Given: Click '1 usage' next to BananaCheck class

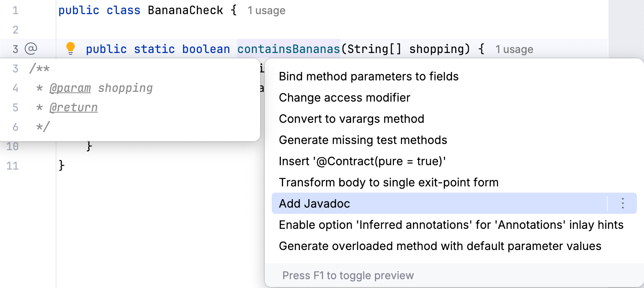Looking at the screenshot, I should (266, 10).
